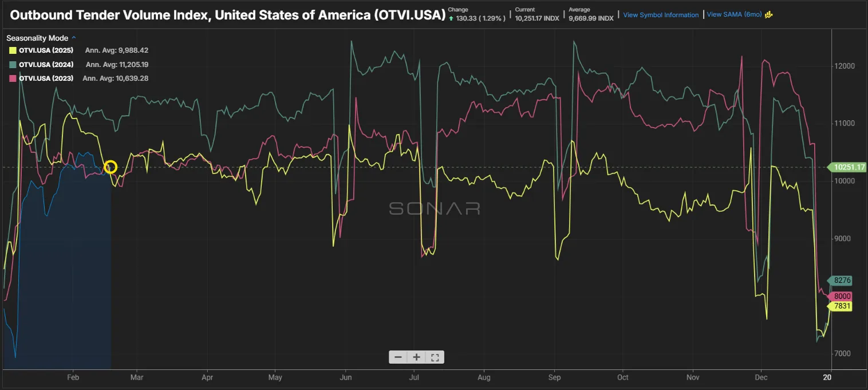
Task: Select the Jun label on the time axis
Action: 346,377
